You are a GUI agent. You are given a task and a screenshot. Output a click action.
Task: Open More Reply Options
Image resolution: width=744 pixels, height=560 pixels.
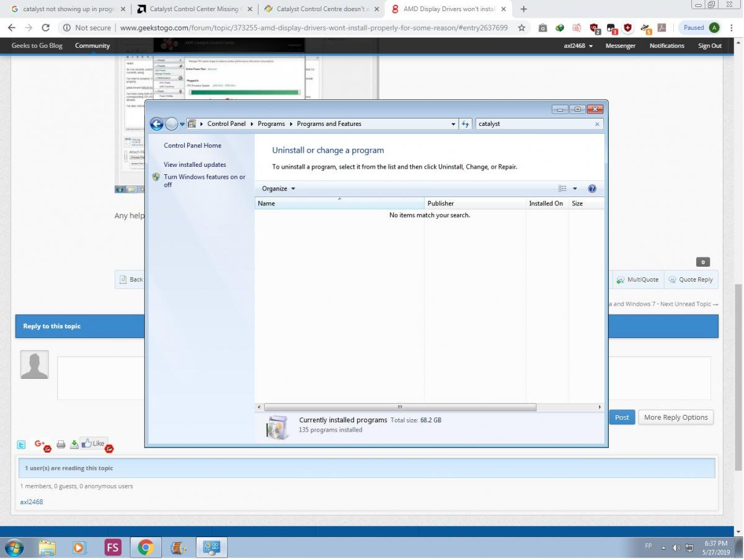[x=676, y=417]
